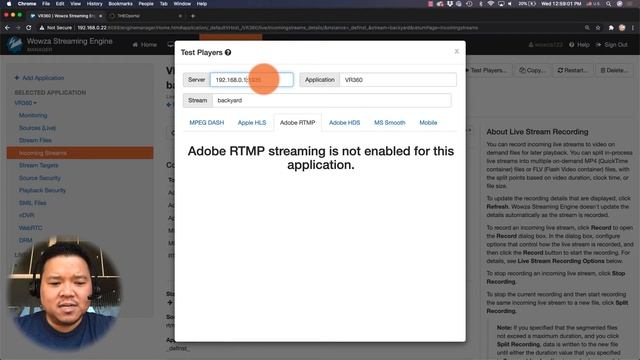Reload the page in Chrome
Viewport: 640px width, 360px height.
pos(29,28)
